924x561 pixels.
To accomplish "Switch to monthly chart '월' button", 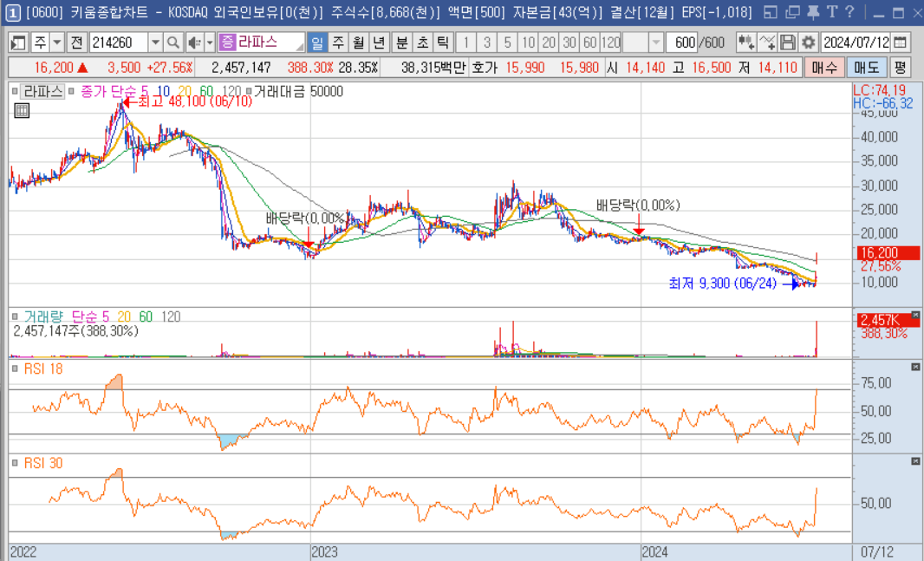I will click(358, 42).
